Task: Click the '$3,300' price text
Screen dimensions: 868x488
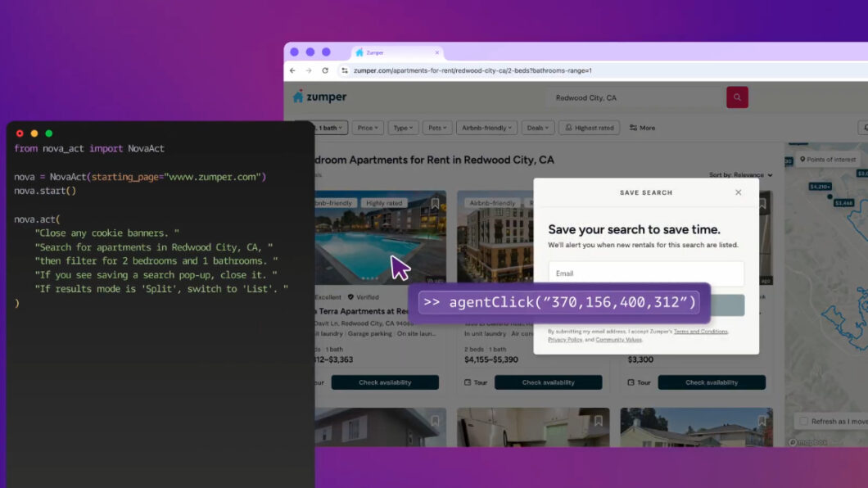Action: (640, 359)
